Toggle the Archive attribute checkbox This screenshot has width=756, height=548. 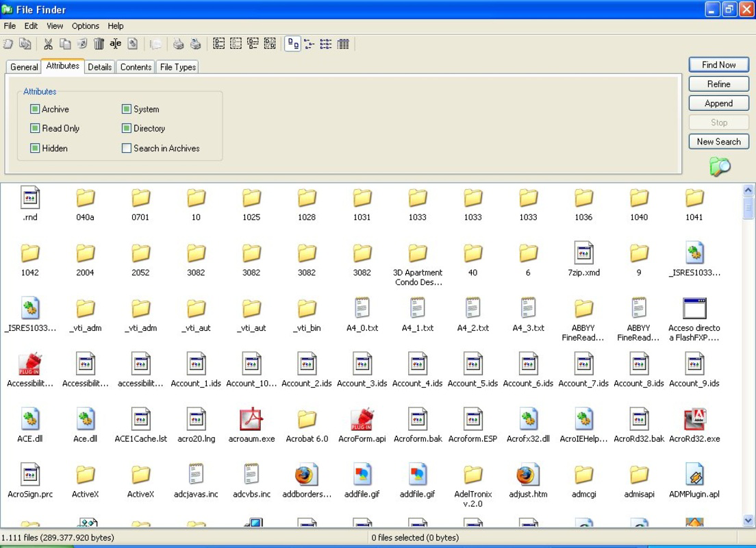35,109
